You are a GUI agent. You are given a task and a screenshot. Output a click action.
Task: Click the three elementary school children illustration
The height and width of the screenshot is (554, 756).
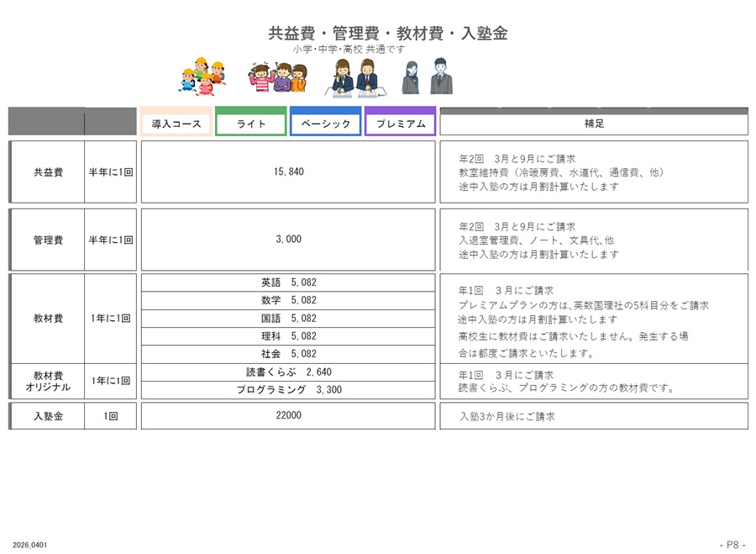[277, 77]
